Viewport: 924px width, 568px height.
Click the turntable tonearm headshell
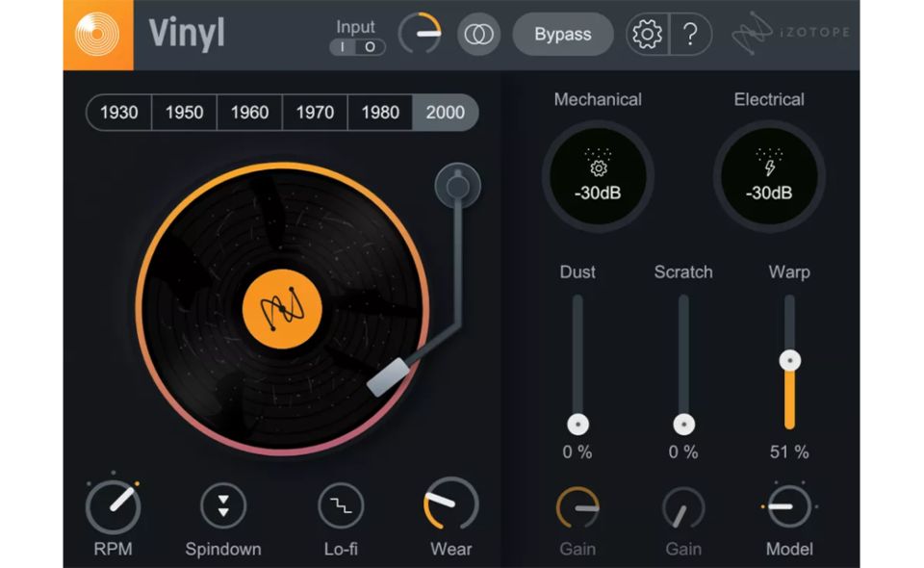pyautogui.click(x=388, y=378)
